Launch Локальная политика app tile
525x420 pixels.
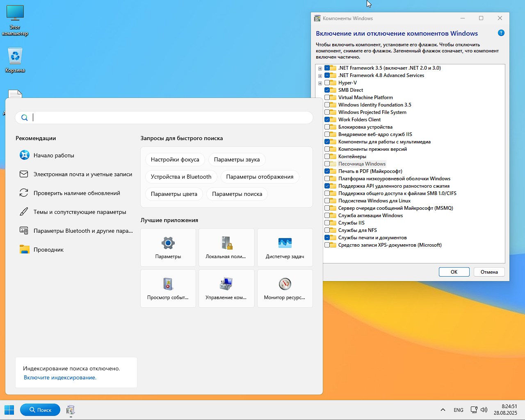coord(226,247)
